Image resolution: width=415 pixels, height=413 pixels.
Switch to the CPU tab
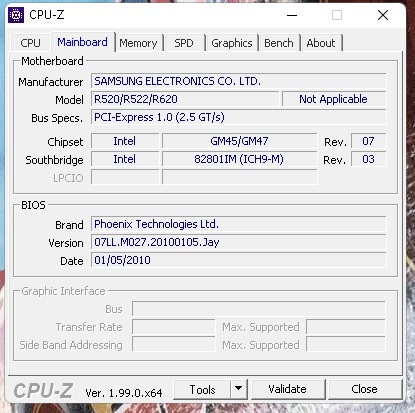pos(30,43)
